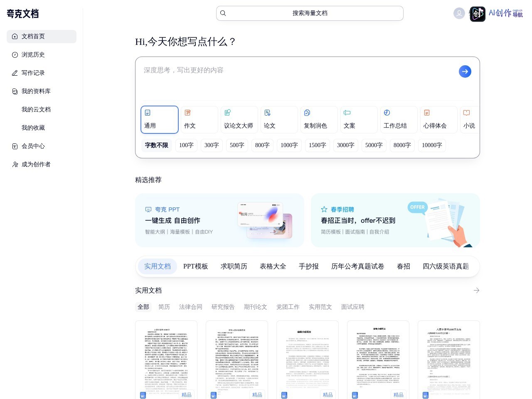Filter documents by 法律合同
The height and width of the screenshot is (399, 532).
pyautogui.click(x=191, y=307)
